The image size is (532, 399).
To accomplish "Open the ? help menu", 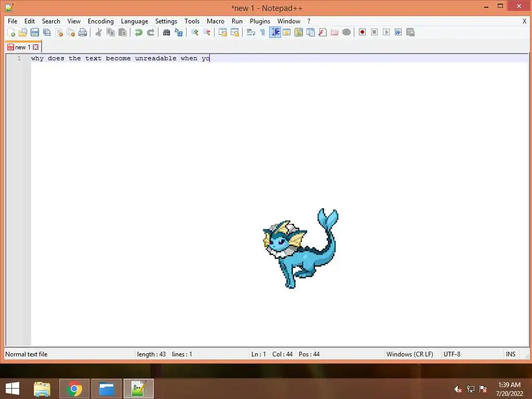I will 309,21.
